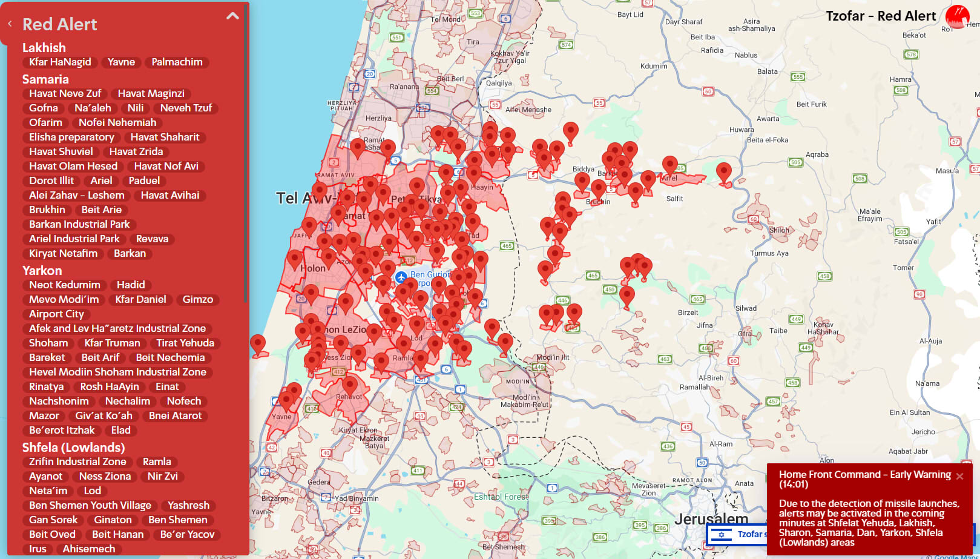Viewport: 980px width, 559px height.
Task: Click the back arrow beside Red Alert title
Action: click(x=10, y=24)
